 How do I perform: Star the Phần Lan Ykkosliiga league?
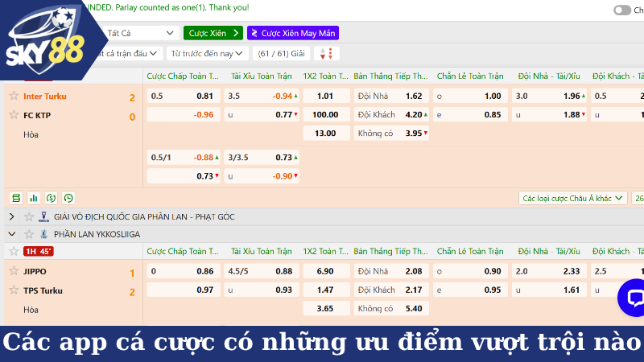(x=30, y=234)
